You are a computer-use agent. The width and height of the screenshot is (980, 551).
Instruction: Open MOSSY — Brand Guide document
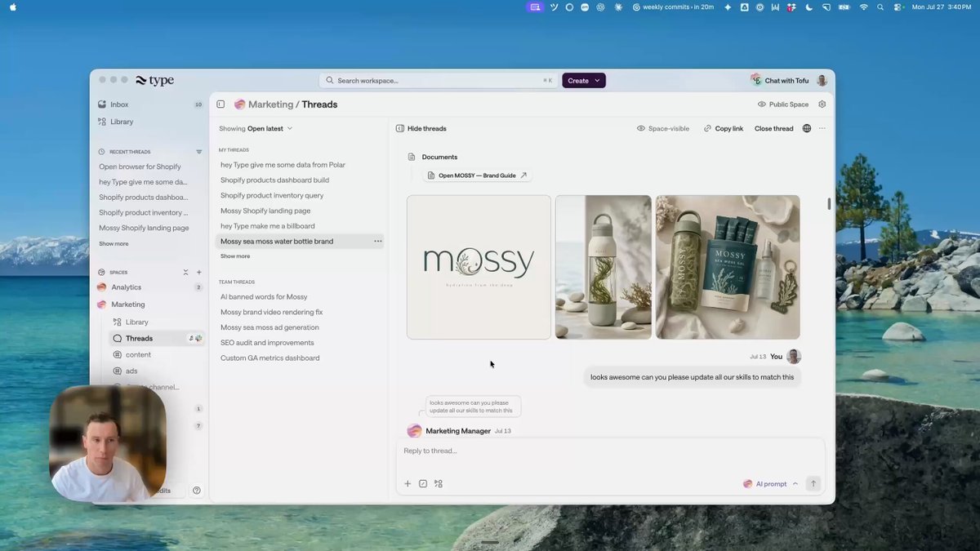(478, 176)
